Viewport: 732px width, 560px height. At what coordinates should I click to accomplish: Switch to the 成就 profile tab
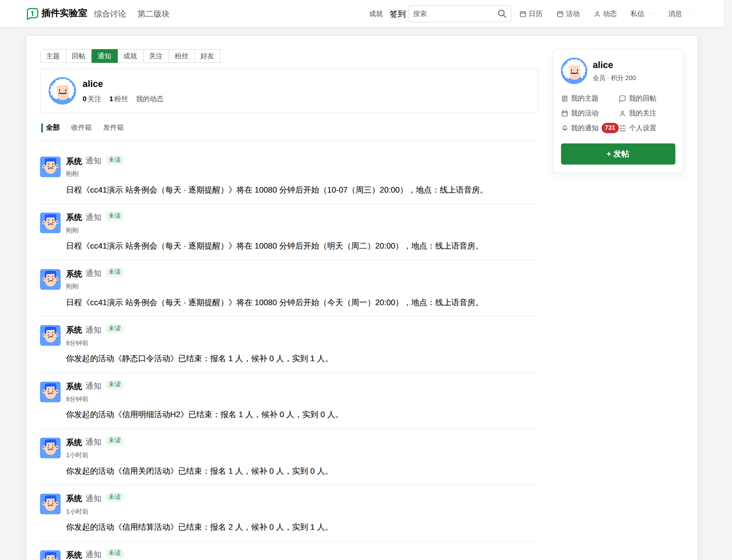point(130,56)
